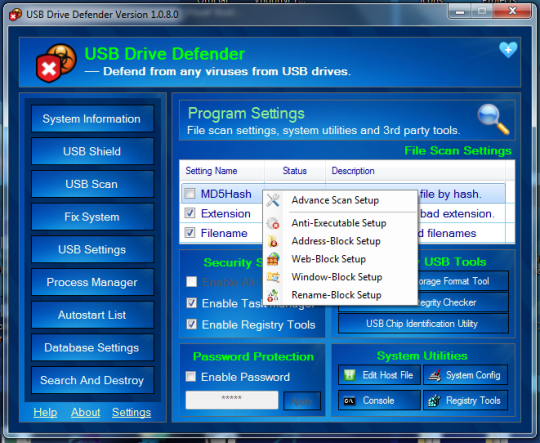
Task: Click the About link
Action: 85,412
